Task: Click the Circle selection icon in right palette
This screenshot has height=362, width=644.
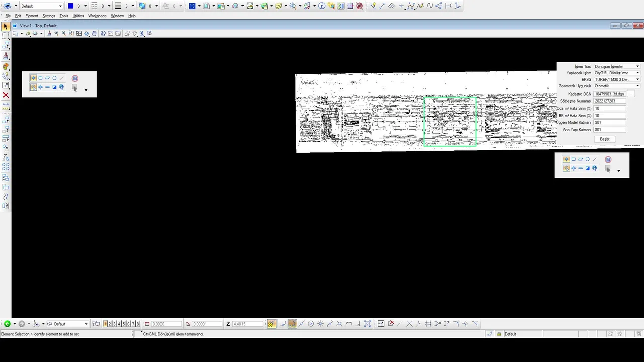Action: (x=587, y=159)
